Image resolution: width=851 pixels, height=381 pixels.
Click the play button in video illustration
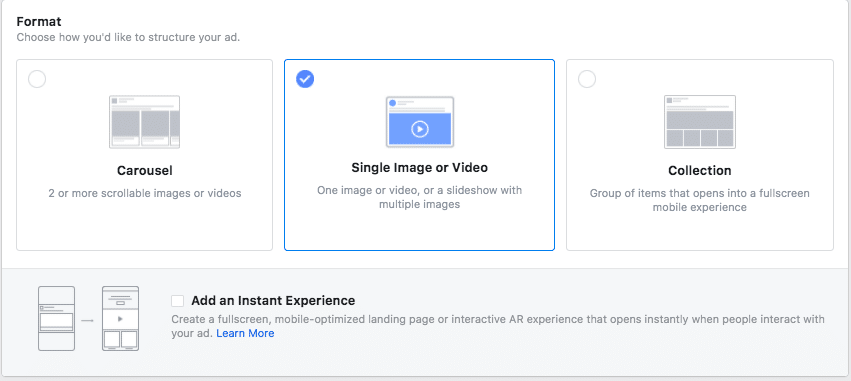coord(420,129)
